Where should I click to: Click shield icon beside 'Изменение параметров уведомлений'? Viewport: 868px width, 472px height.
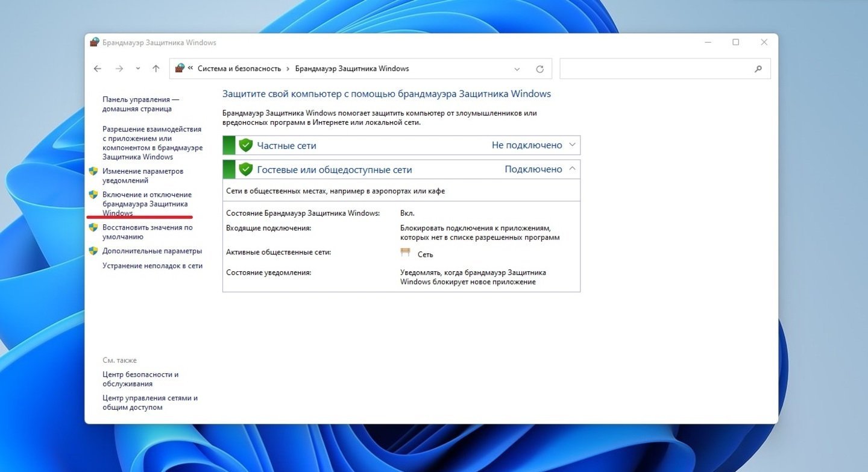tap(93, 171)
